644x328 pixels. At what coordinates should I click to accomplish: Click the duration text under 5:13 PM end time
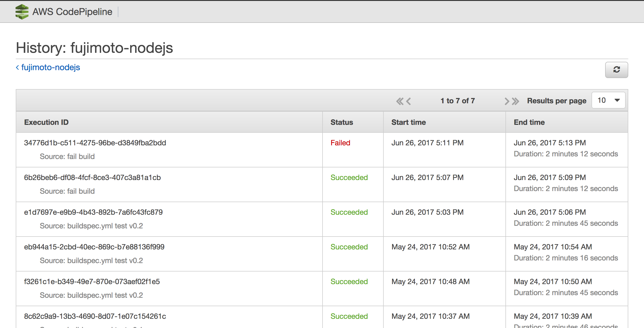coord(566,154)
